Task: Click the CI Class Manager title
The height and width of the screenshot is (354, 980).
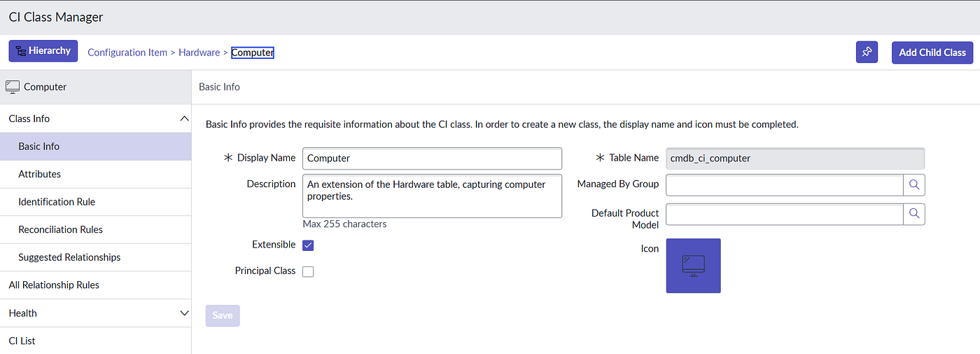Action: (x=56, y=17)
